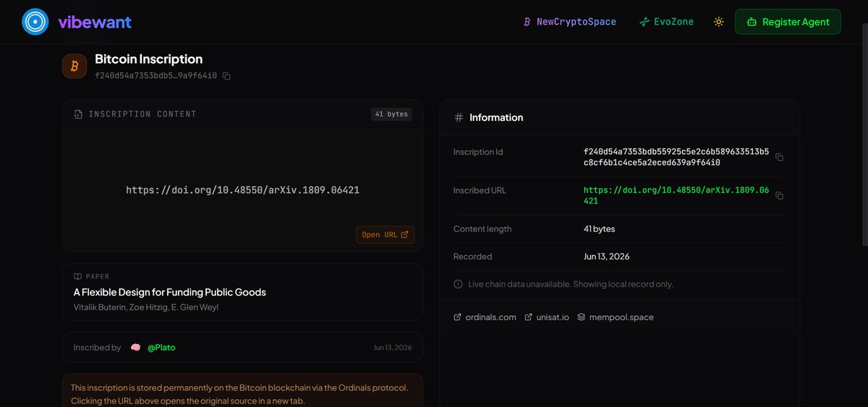Open the unisat.io external link
Viewport: 868px width, 407px height.
tap(547, 317)
